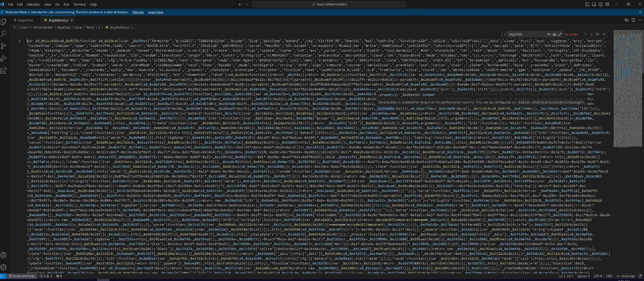Toggle the secondary side bar layout icon
Screen dimensions: 644x281
point(601,4)
